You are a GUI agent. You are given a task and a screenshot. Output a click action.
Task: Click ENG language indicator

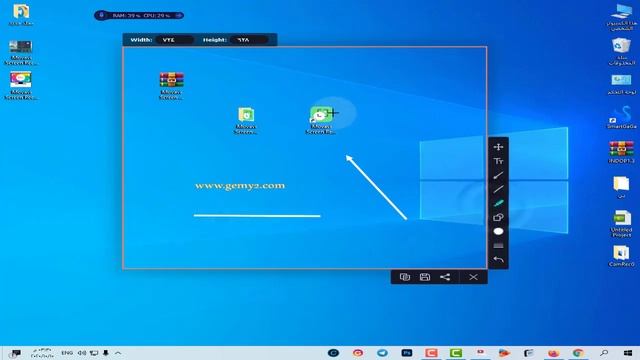pos(67,353)
